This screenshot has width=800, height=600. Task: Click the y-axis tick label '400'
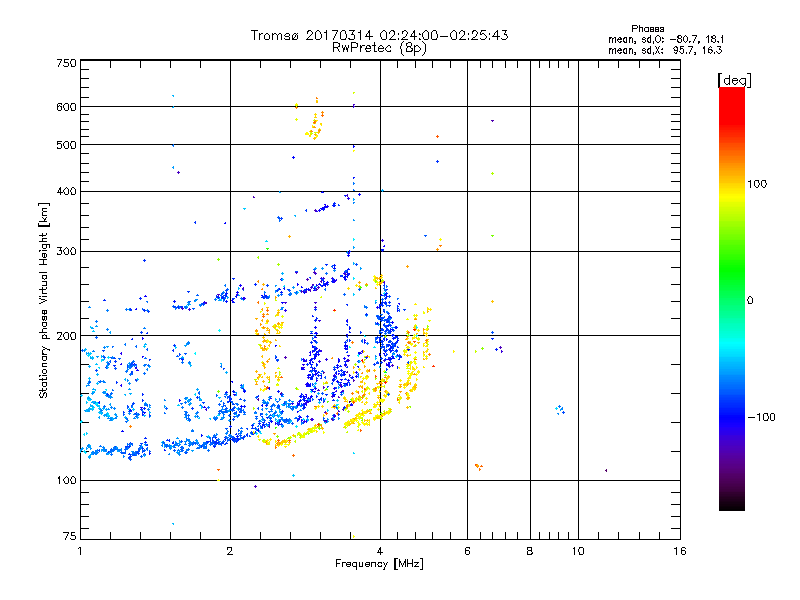pos(66,191)
